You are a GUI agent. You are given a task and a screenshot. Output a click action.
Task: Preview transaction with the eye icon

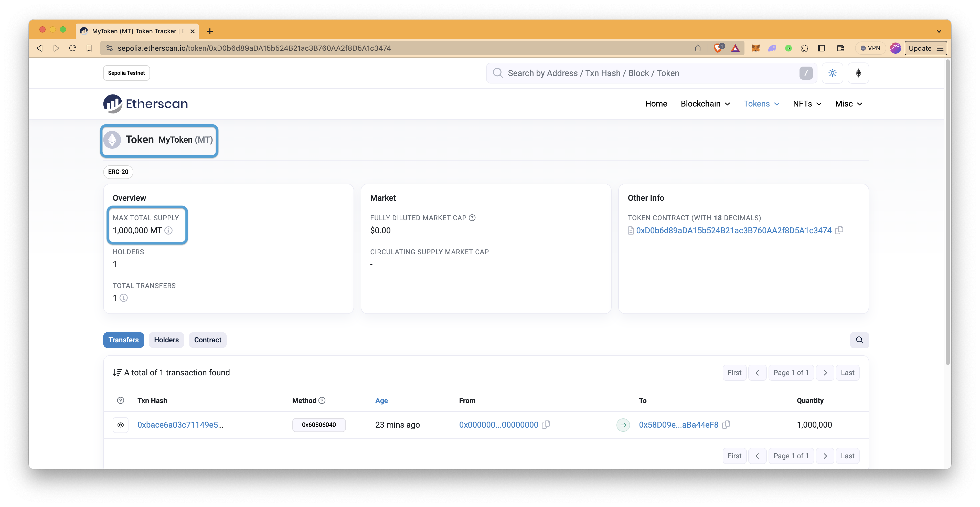(121, 425)
